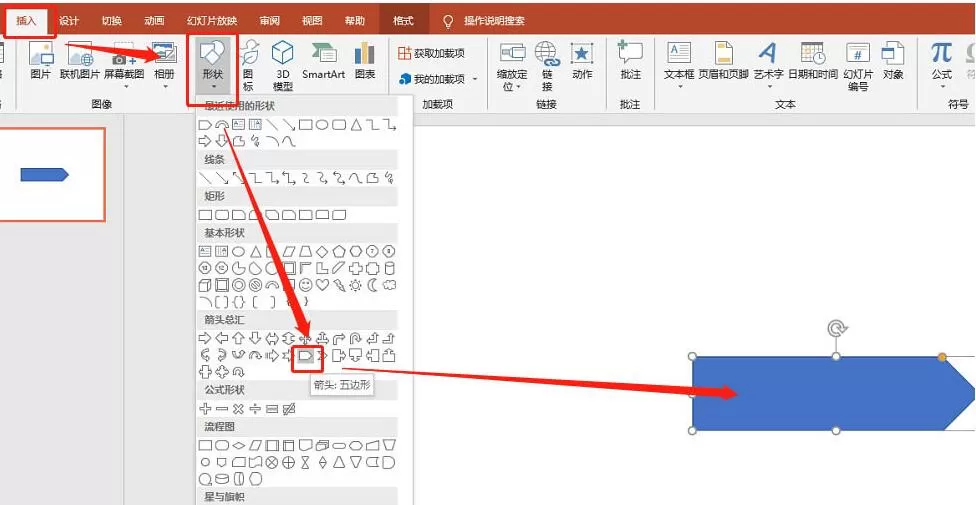Open the 幻灯片放映 tab
The width and height of the screenshot is (976, 505).
point(212,21)
